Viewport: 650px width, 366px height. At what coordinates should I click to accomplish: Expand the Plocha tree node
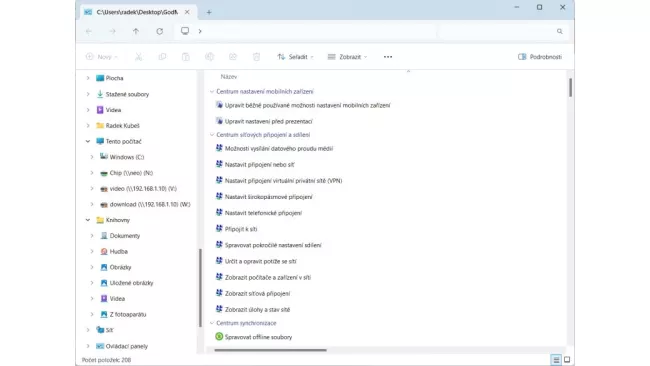88,78
